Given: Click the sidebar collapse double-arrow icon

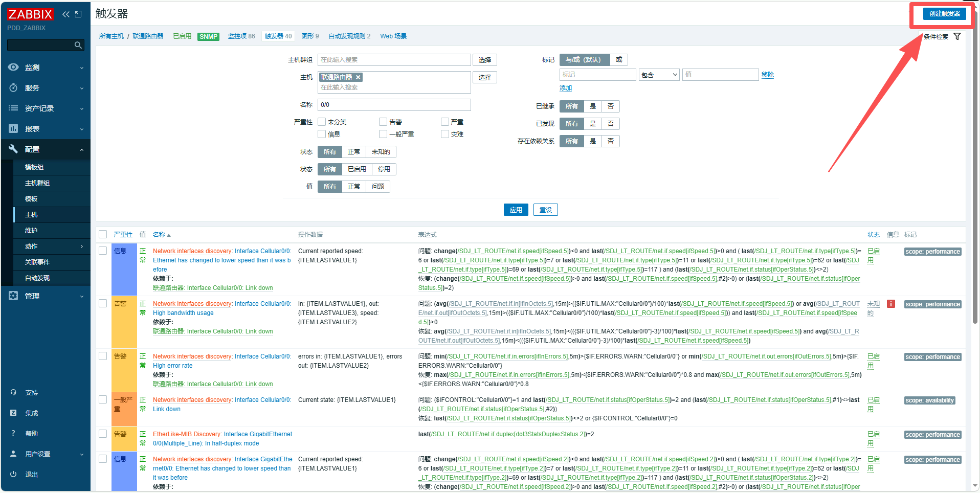Looking at the screenshot, I should pos(65,14).
